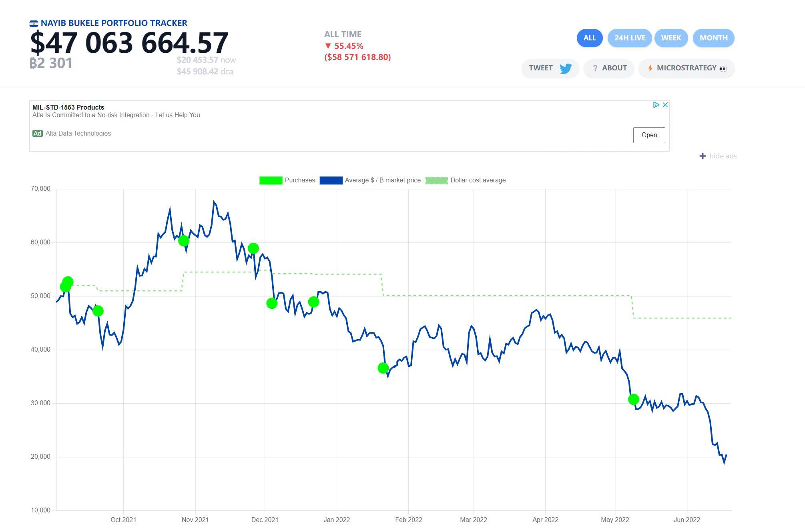Click the TWEET button
Viewport: 805px width, 532px height.
pos(550,68)
